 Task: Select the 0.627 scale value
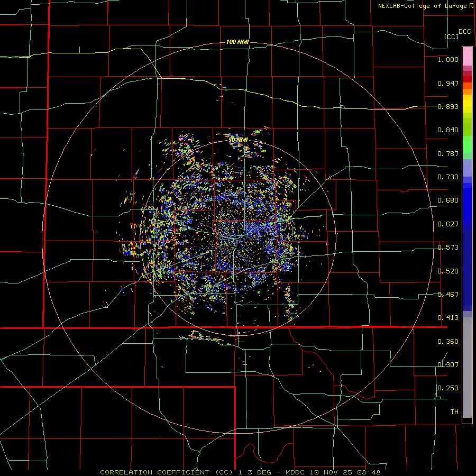(448, 224)
